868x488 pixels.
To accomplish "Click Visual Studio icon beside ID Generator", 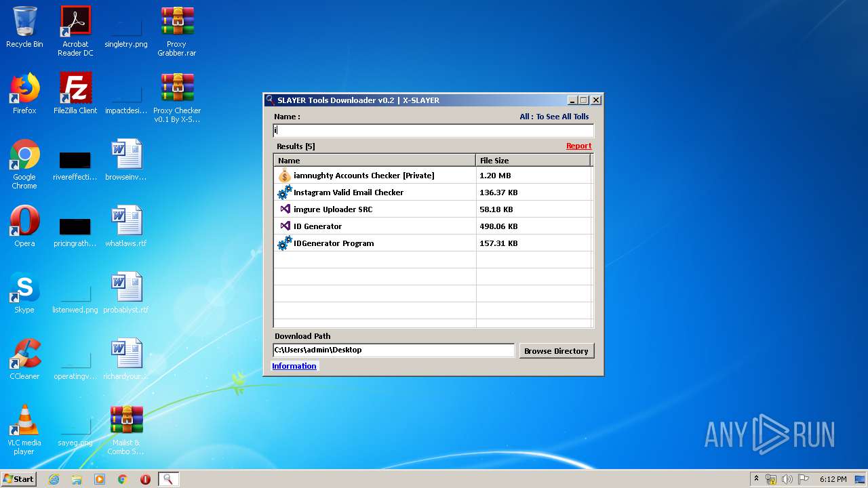I will (x=285, y=226).
